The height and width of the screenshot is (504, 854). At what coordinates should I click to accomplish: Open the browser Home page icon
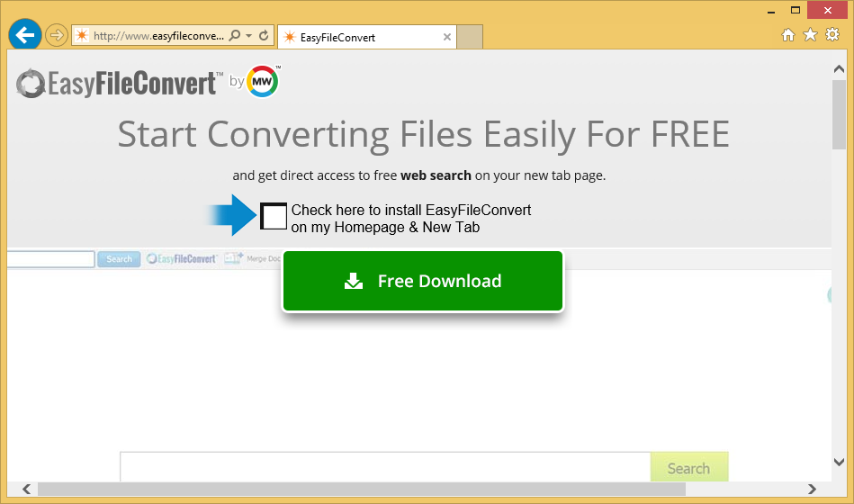[788, 35]
